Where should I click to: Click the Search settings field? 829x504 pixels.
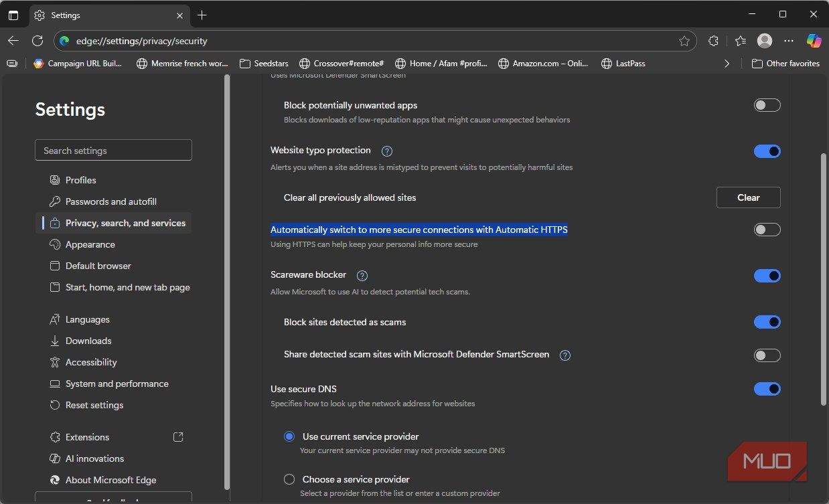[x=113, y=151]
